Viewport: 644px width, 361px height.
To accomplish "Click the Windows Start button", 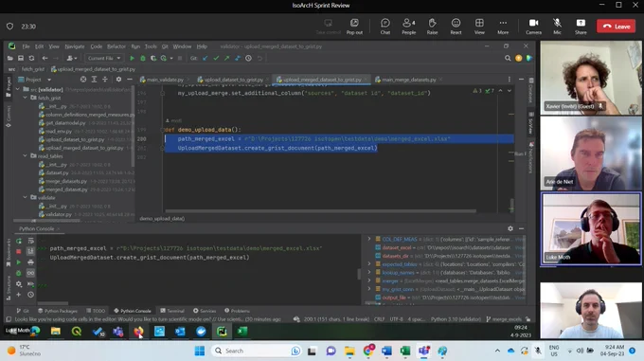I will pyautogui.click(x=200, y=351).
